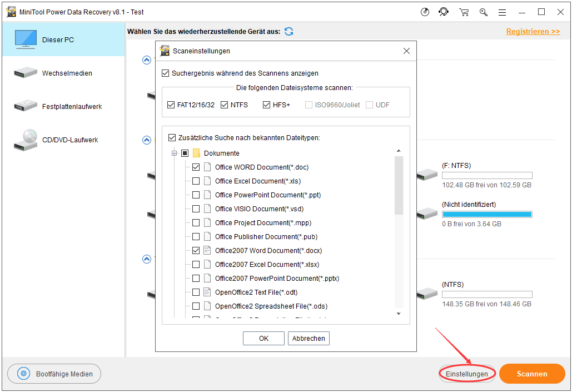Select the '(F: NTFS)' drive label
Screen dimensions: 572x392
(x=456, y=166)
